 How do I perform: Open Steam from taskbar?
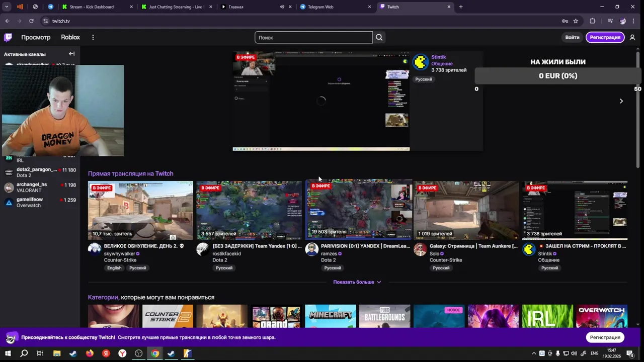[73, 353]
